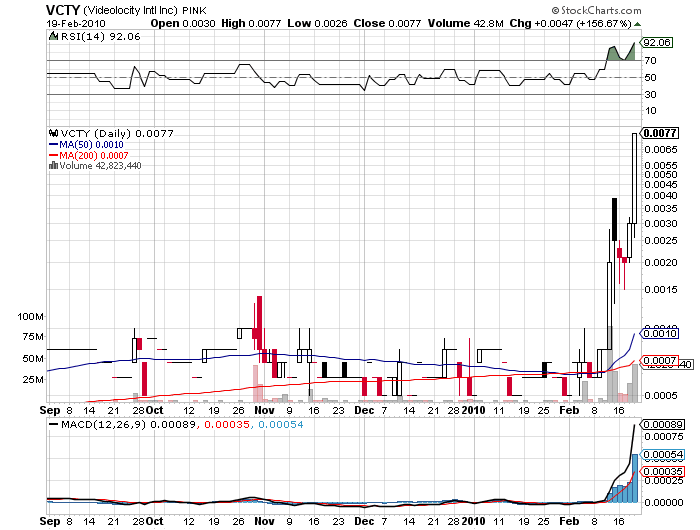Click the 0.0030 price axis label

[661, 223]
